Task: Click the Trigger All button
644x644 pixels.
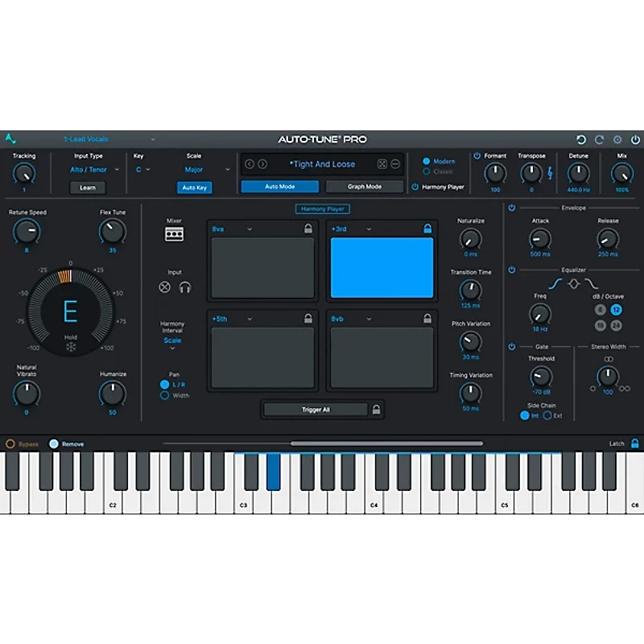Action: tap(315, 410)
